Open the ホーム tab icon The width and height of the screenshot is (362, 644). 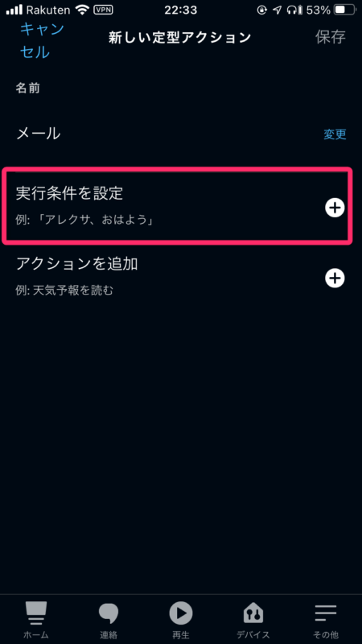pos(36,613)
